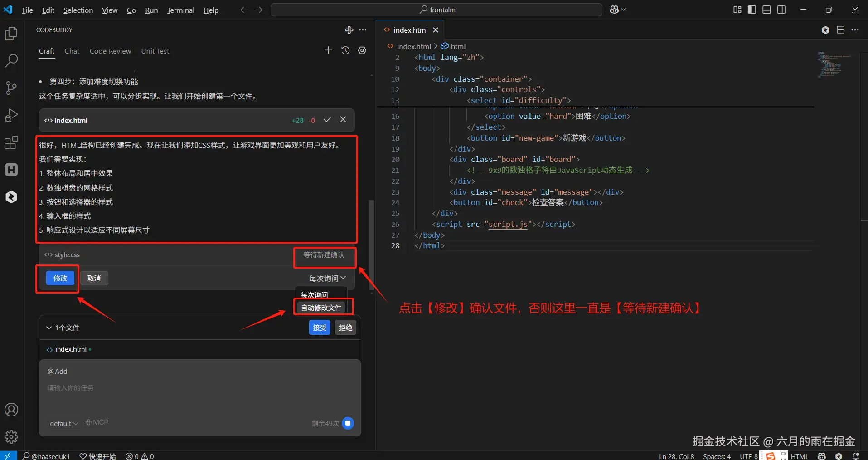868x460 pixels.
Task: Open CodeBuddy panel more actions menu
Action: coord(363,30)
